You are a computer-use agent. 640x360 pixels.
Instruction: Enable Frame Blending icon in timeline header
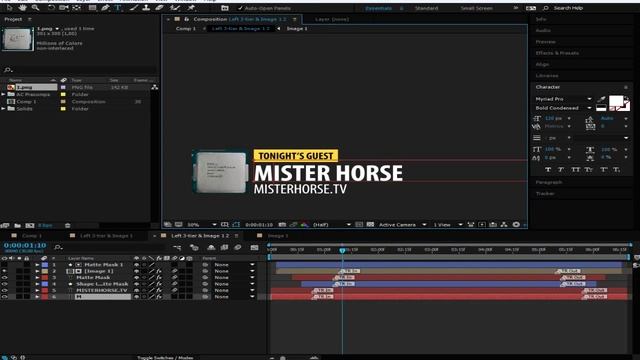tap(224, 247)
